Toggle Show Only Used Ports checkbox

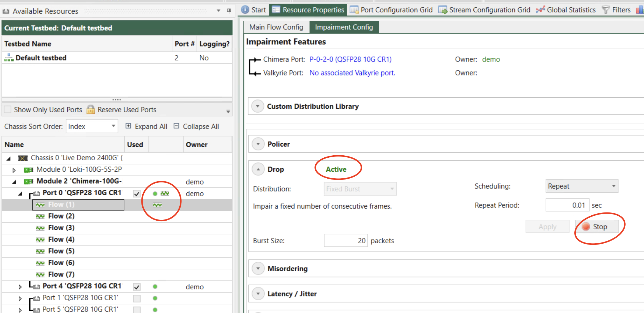point(8,110)
